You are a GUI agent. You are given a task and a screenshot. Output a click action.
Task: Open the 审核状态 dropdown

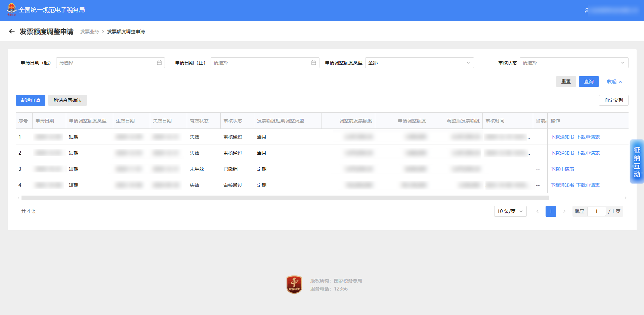click(x=573, y=63)
